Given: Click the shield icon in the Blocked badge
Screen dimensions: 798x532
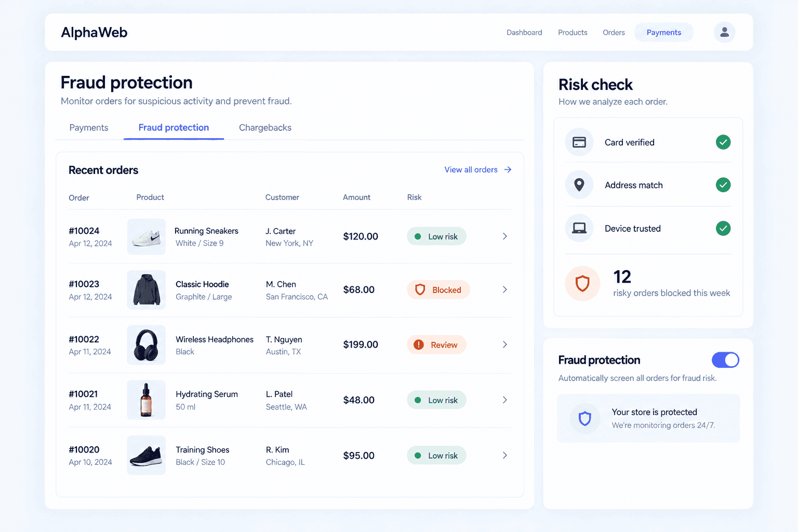Looking at the screenshot, I should (420, 290).
